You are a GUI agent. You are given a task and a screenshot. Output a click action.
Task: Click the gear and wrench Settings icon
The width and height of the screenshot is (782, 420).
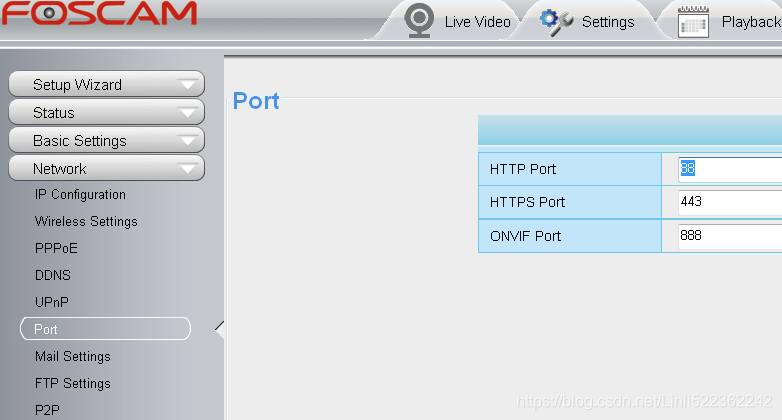(x=556, y=22)
